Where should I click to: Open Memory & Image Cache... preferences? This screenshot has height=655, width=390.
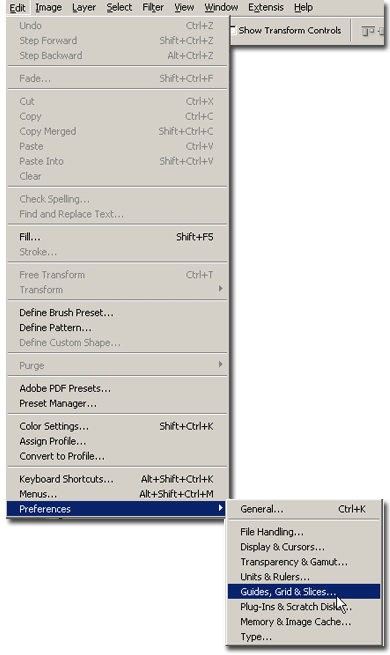pos(304,622)
